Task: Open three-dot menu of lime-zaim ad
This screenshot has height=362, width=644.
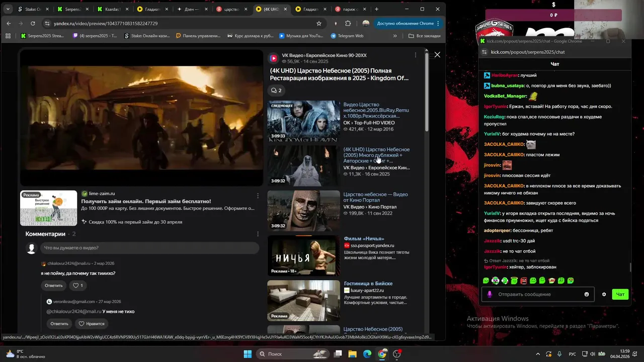Action: click(258, 196)
